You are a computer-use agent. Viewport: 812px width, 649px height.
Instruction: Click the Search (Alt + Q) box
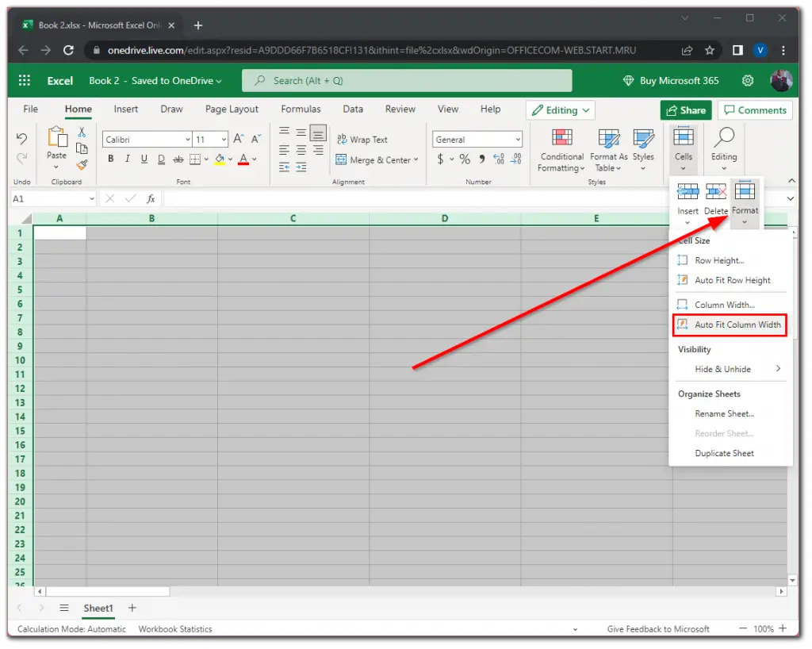click(x=407, y=81)
